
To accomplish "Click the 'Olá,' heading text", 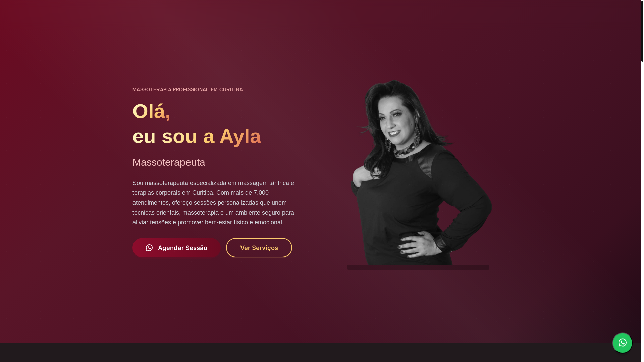I will tap(151, 111).
